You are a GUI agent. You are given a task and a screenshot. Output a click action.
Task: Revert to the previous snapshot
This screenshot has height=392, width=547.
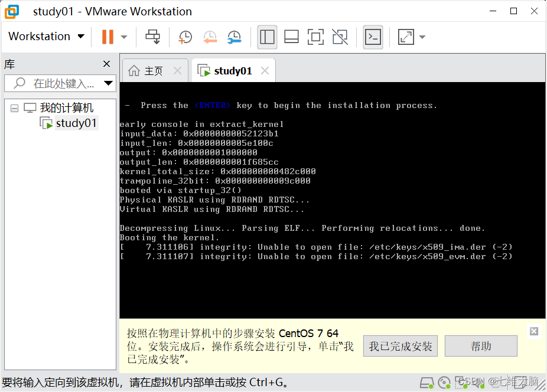pos(210,37)
